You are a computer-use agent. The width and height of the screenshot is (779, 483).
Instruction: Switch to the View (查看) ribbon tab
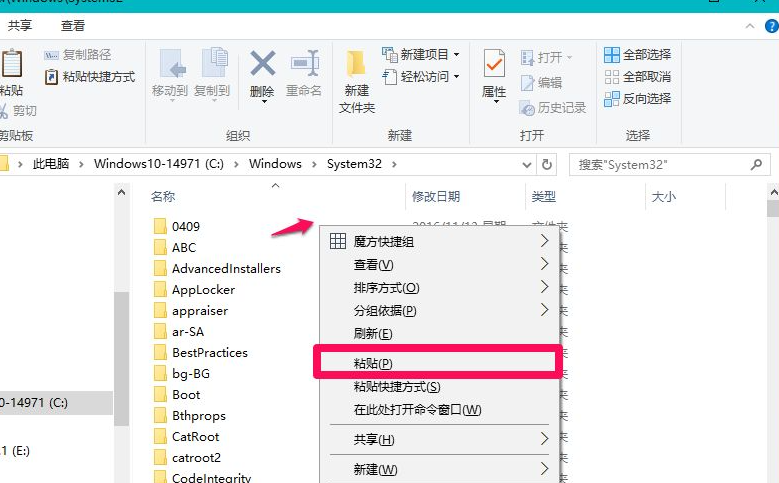72,27
